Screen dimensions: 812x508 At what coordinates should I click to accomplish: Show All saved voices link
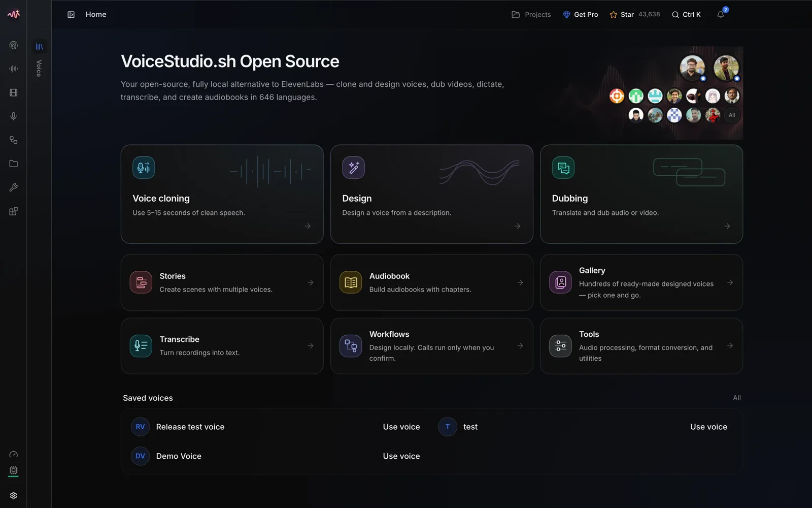pos(737,398)
